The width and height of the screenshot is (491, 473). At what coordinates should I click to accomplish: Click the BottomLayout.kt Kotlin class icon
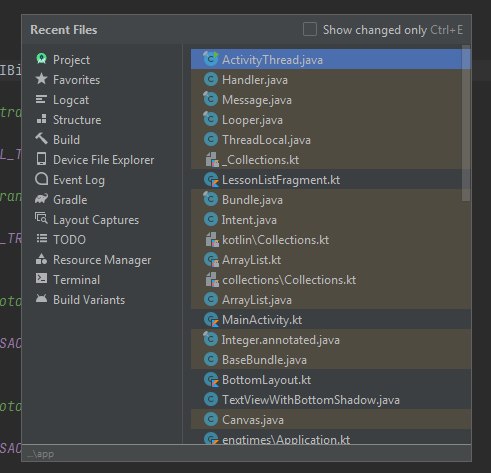(x=211, y=379)
